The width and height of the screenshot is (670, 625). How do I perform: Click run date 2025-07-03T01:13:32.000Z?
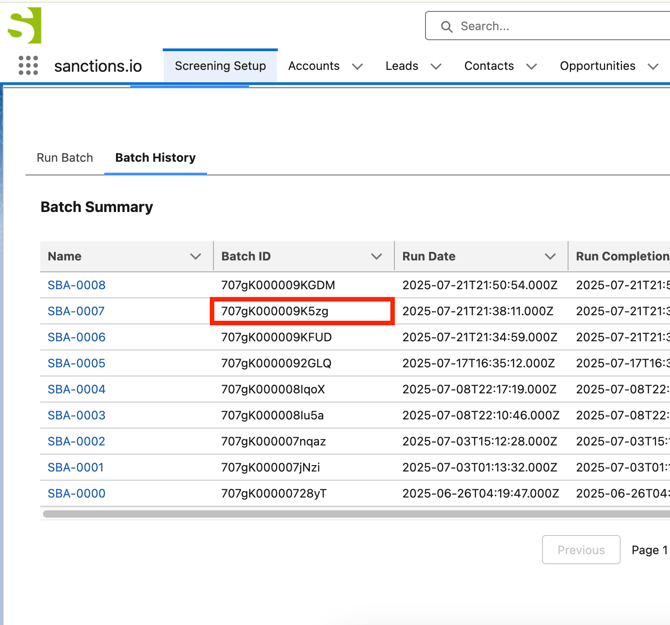point(480,467)
